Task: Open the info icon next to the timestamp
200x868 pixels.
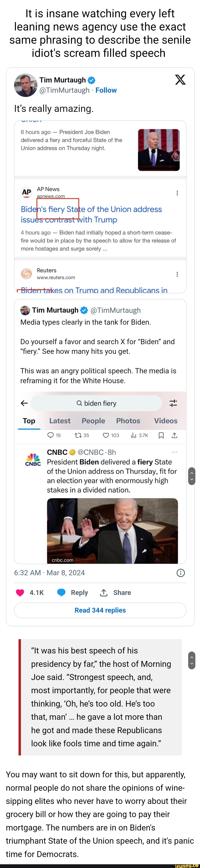Action: pos(181,573)
